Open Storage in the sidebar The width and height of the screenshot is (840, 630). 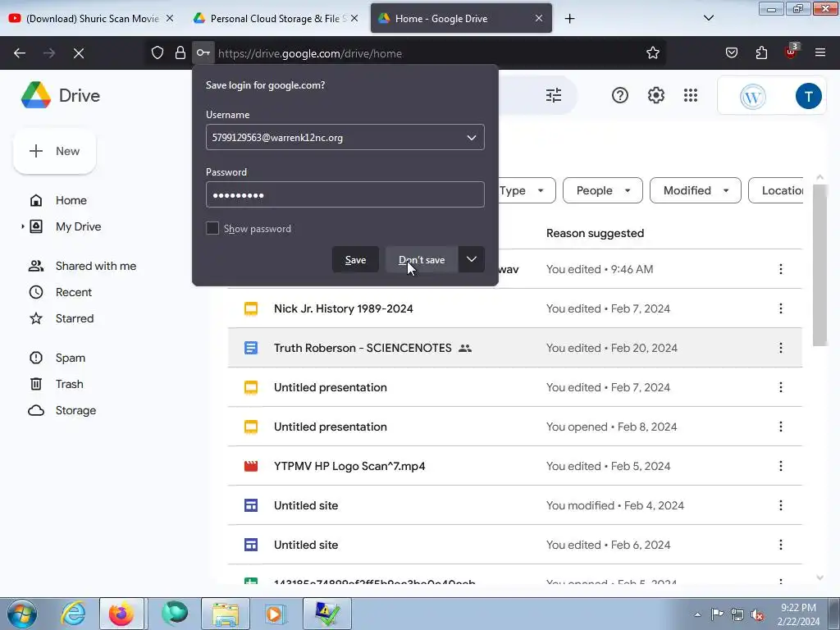pyautogui.click(x=75, y=410)
